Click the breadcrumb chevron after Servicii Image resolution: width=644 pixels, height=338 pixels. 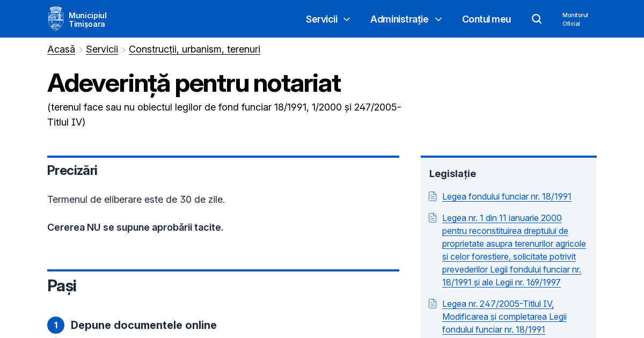pos(123,49)
